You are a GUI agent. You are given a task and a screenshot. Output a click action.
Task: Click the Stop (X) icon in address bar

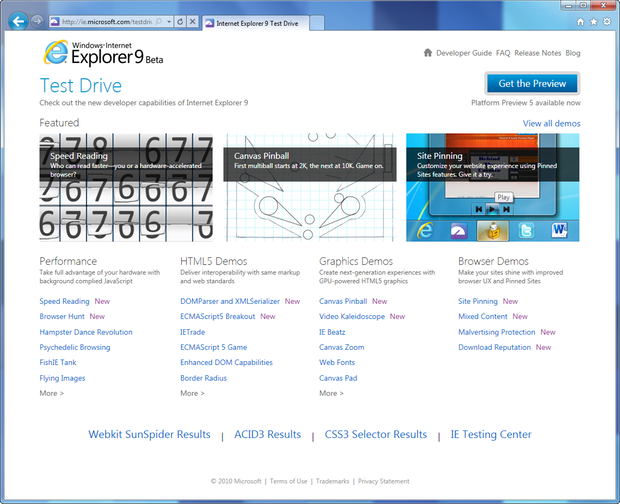click(192, 22)
